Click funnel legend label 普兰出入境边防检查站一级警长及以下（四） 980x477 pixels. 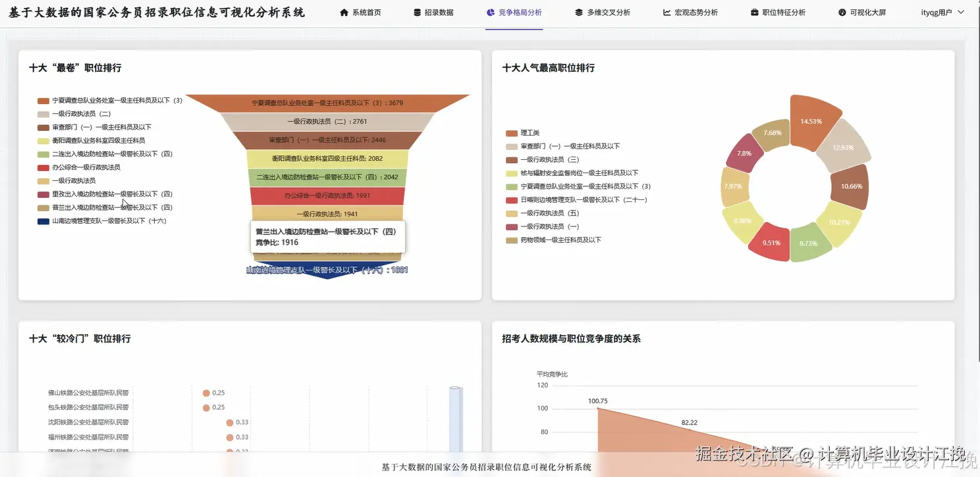point(113,207)
